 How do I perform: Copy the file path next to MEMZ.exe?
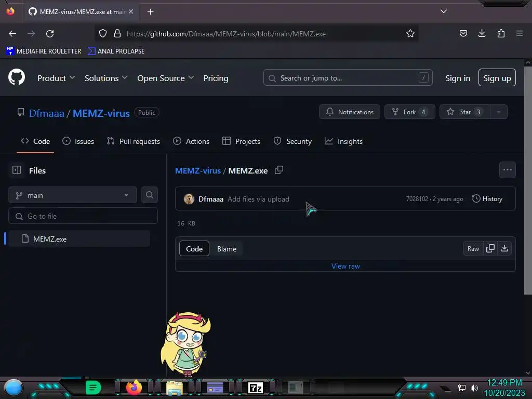click(x=279, y=170)
